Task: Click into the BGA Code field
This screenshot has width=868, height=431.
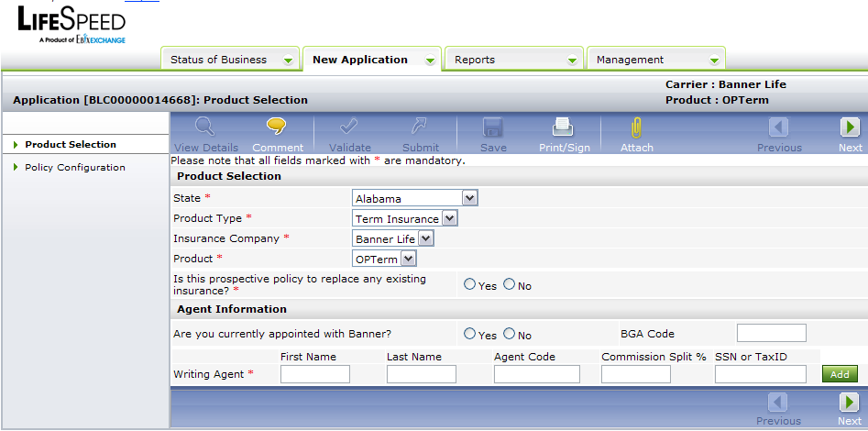Action: [772, 333]
